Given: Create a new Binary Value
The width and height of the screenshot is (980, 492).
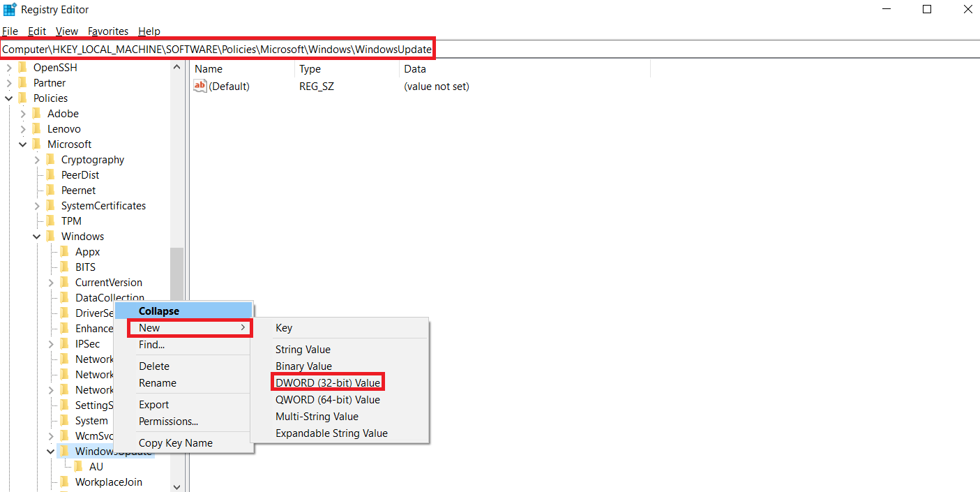Looking at the screenshot, I should tap(340, 366).
